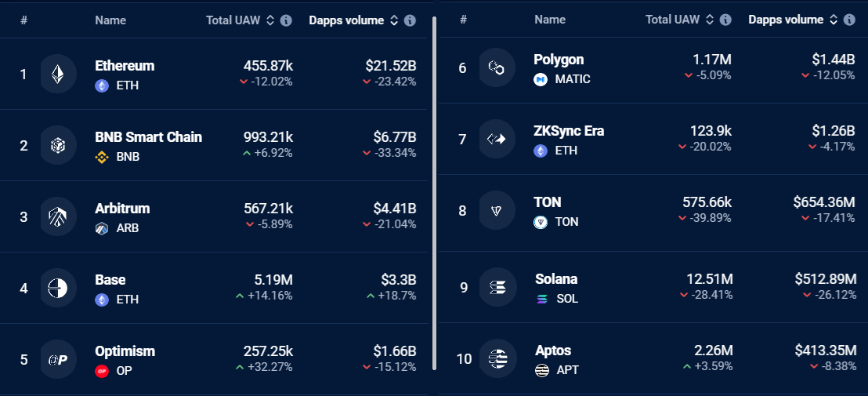
Task: Click the Polygon chain logo icon
Action: click(x=497, y=68)
